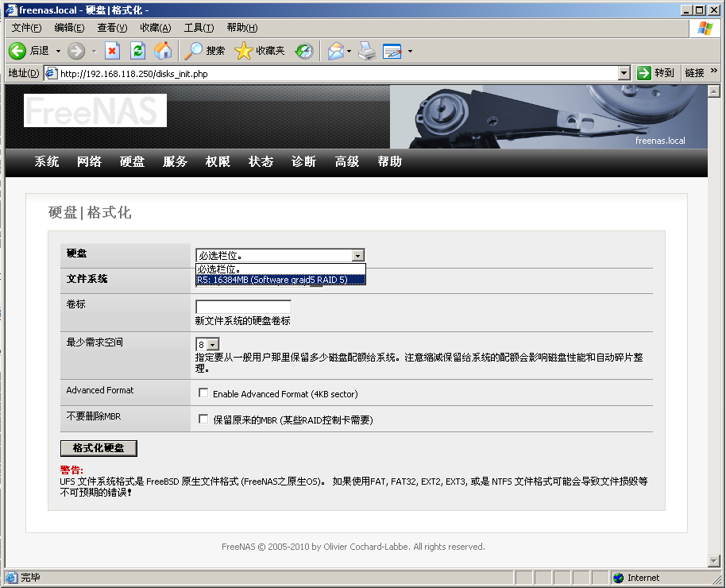726x588 pixels.
Task: Open the Forward button history dropdown arrow
Action: pyautogui.click(x=94, y=51)
